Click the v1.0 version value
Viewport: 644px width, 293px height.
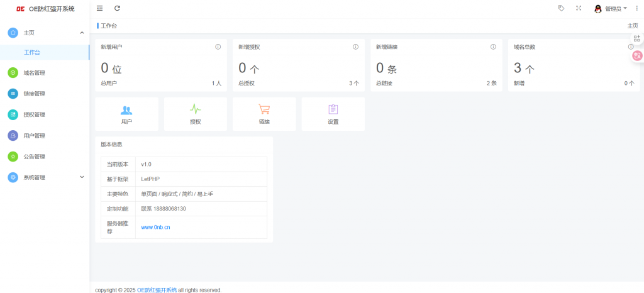[x=147, y=164]
